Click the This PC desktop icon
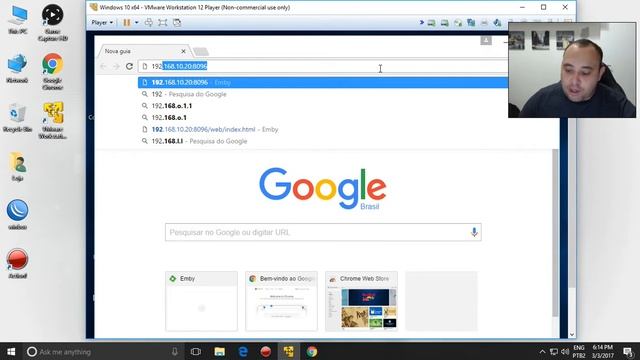The image size is (640, 360). [18, 20]
